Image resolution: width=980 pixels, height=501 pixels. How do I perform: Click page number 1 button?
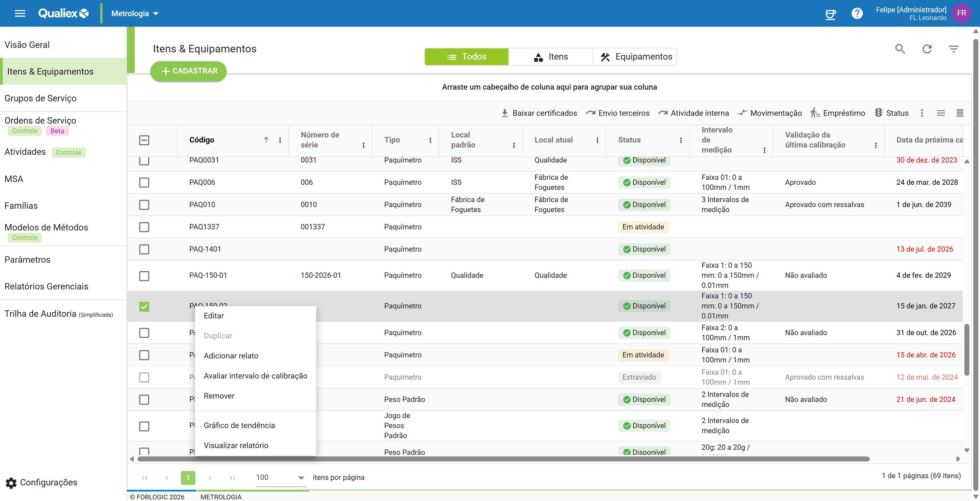pos(188,478)
